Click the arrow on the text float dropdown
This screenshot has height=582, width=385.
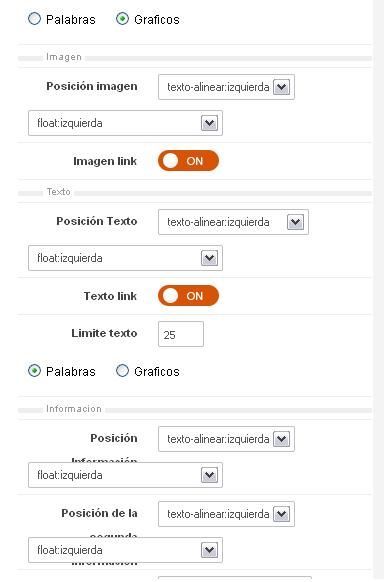coord(209,258)
